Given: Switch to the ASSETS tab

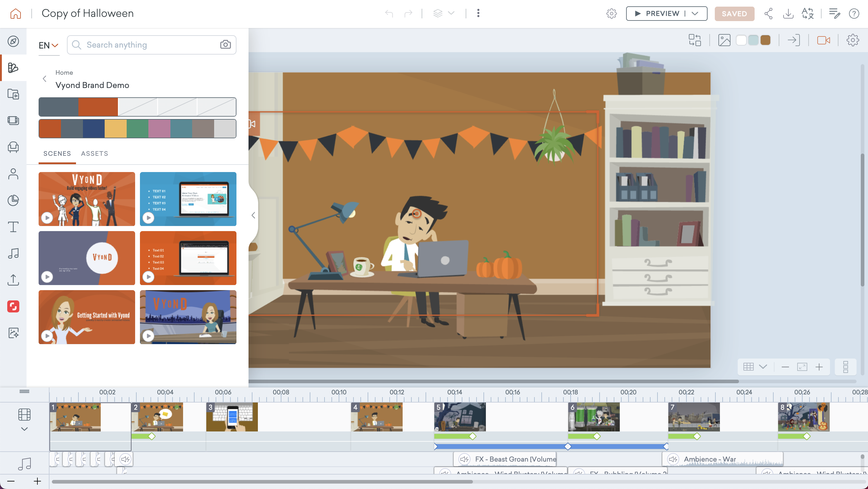Looking at the screenshot, I should click(x=94, y=153).
